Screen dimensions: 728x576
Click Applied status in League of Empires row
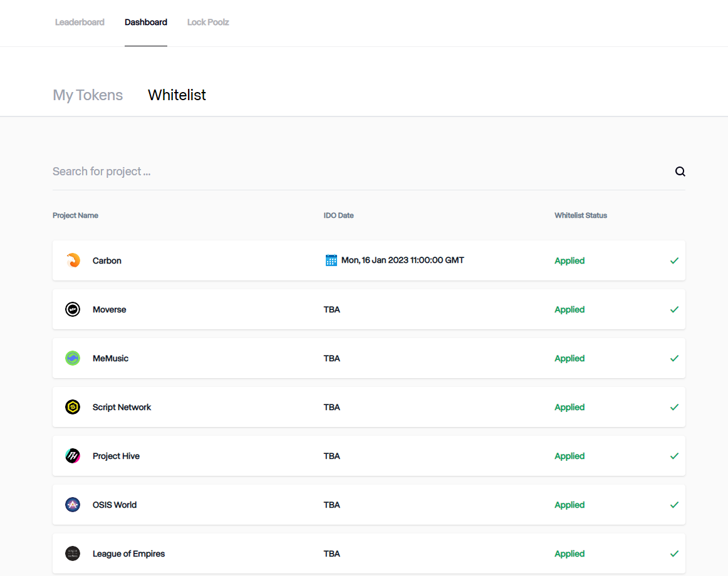[x=569, y=553]
